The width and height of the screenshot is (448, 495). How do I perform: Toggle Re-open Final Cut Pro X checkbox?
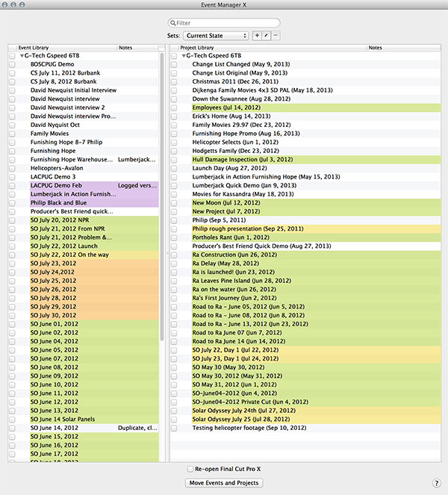coord(190,469)
